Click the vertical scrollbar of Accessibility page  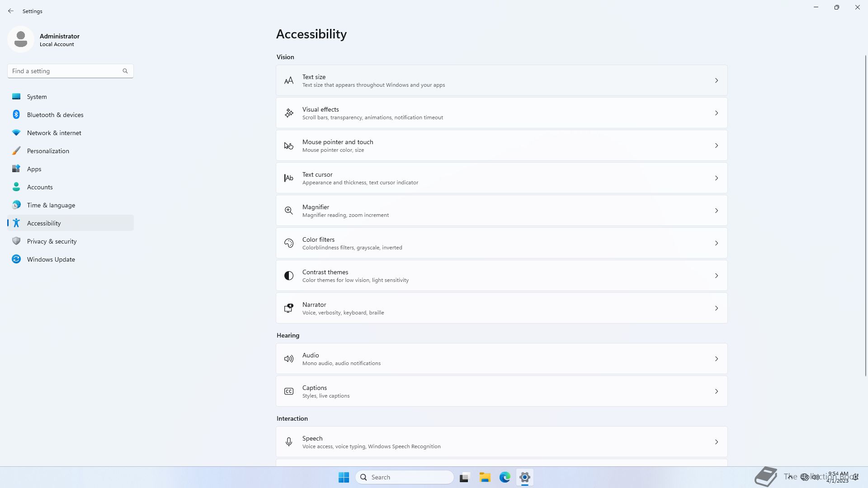coord(866,216)
